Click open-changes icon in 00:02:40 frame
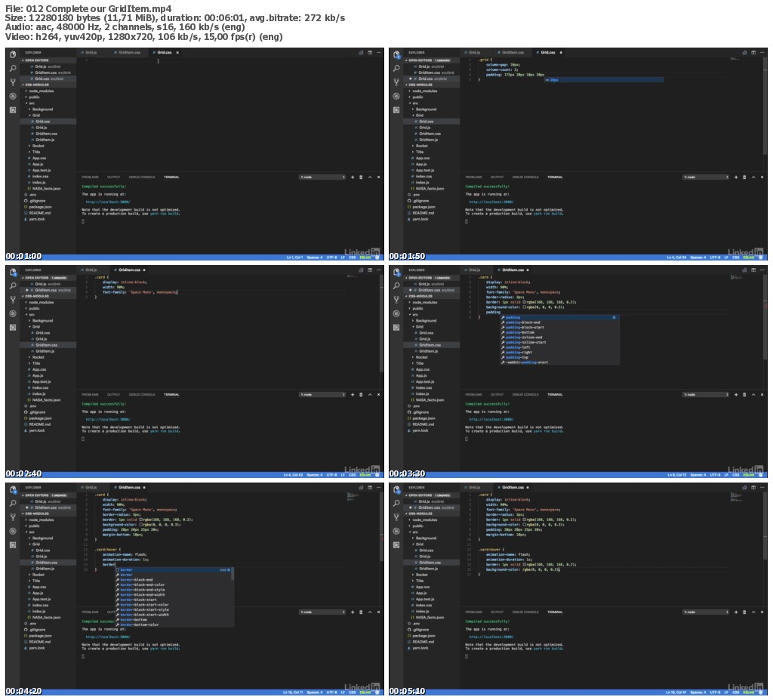Viewport: 773px width, 700px height. 361,270
